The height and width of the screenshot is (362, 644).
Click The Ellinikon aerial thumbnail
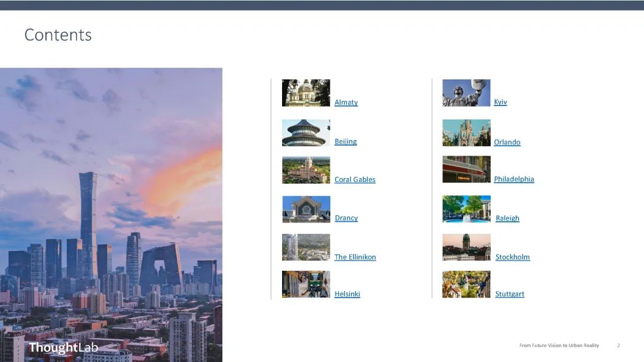[x=306, y=247]
